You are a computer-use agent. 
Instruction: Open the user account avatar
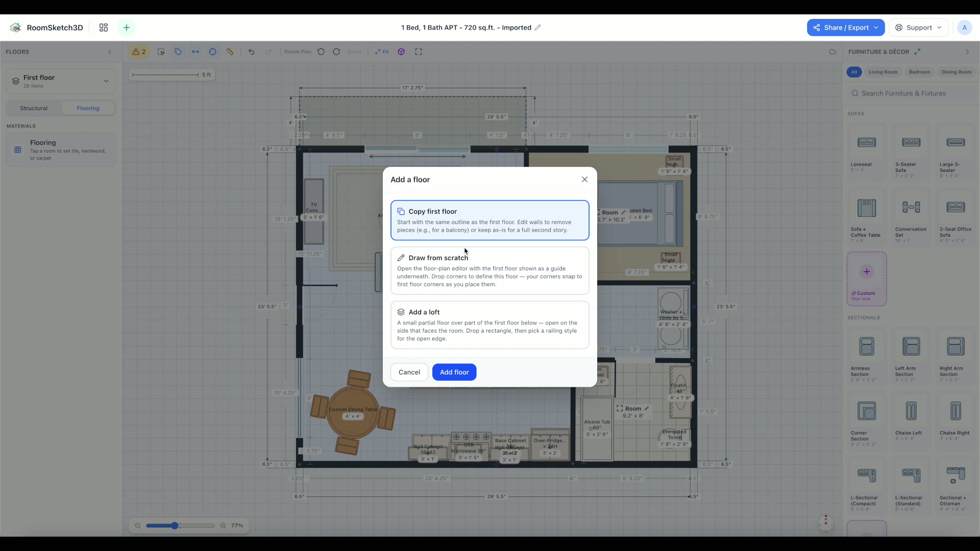[x=964, y=28]
